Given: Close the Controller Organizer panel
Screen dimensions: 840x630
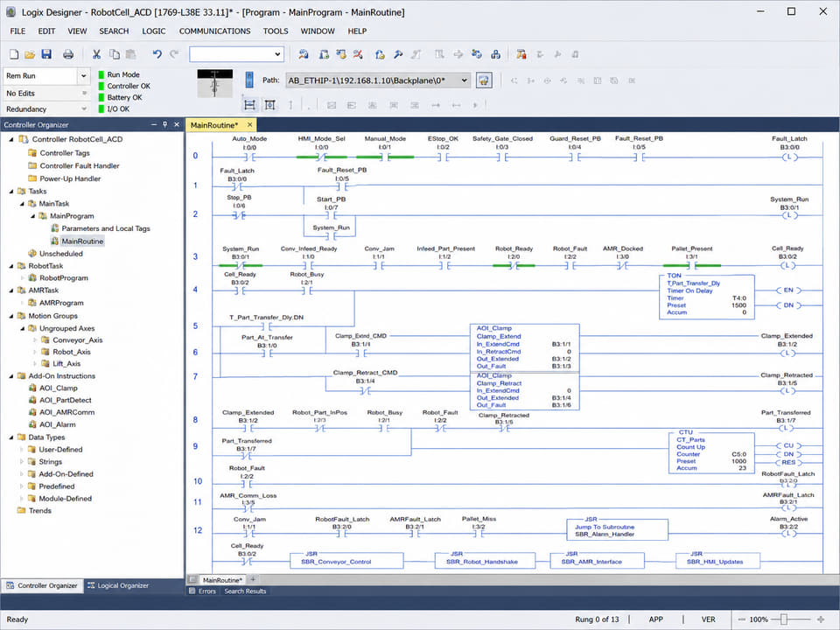Looking at the screenshot, I should [177, 124].
